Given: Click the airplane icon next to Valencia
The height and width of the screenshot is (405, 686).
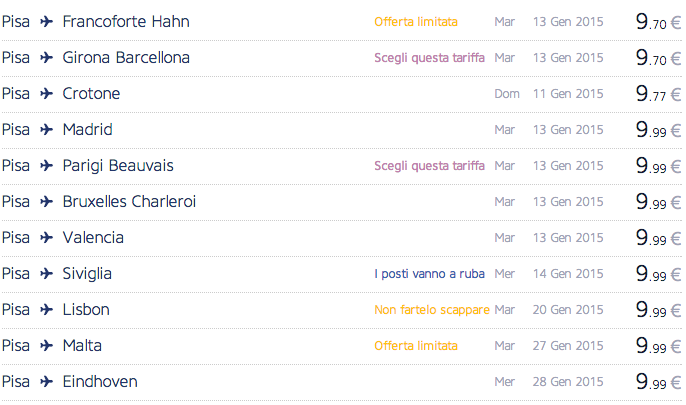Looking at the screenshot, I should click(x=46, y=237).
